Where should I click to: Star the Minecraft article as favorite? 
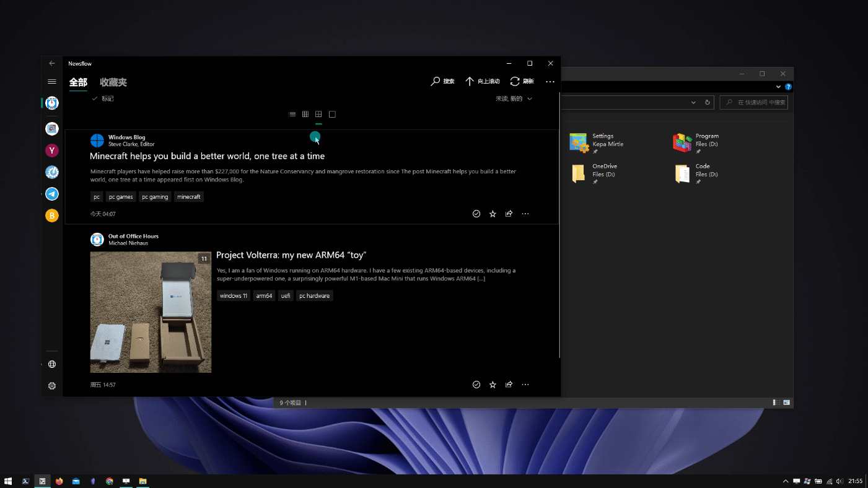pos(493,214)
